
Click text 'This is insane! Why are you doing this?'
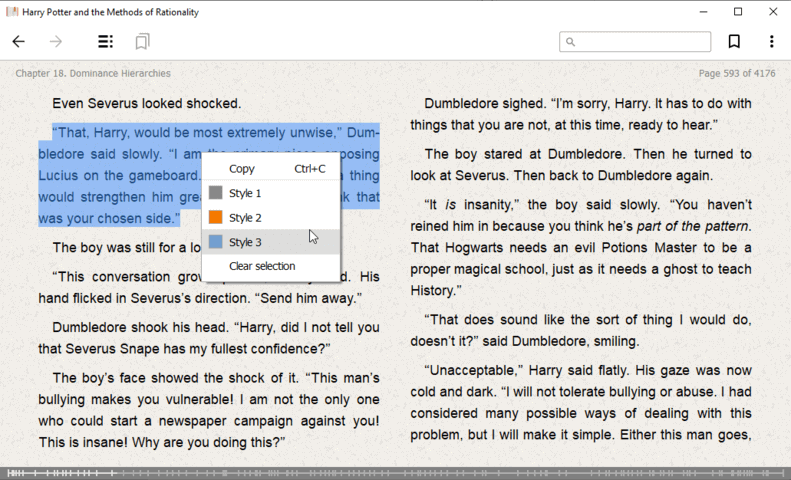[161, 442]
